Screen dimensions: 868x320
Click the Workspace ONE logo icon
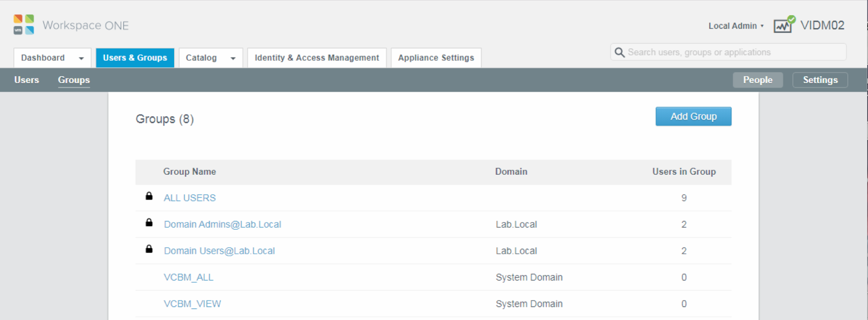tap(24, 25)
